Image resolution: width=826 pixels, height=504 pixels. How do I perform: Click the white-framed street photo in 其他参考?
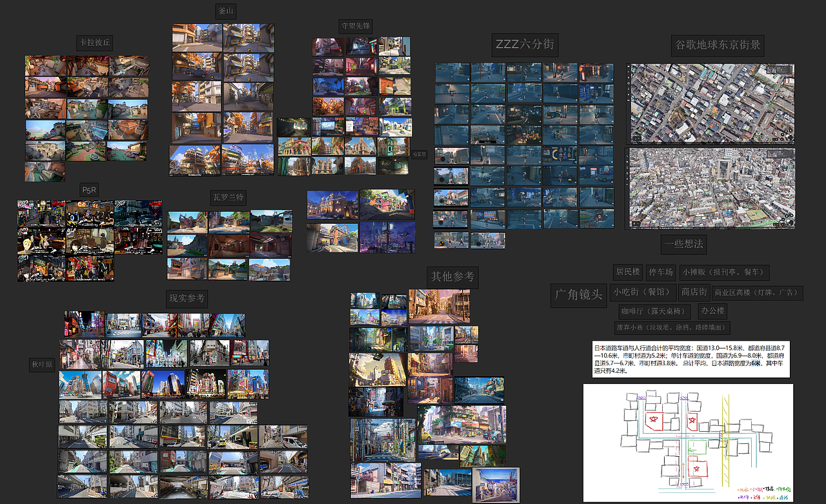(496, 485)
